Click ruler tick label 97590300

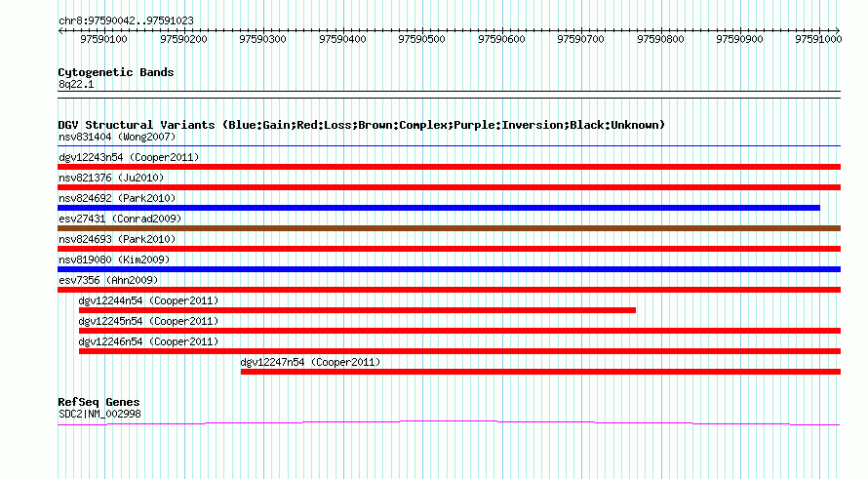[263, 39]
